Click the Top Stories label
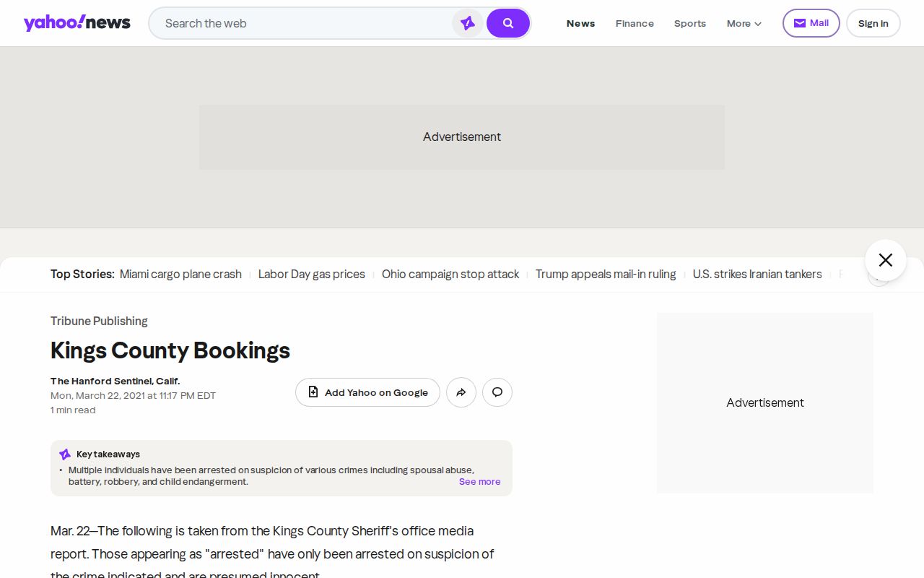924x578 pixels. [82, 275]
